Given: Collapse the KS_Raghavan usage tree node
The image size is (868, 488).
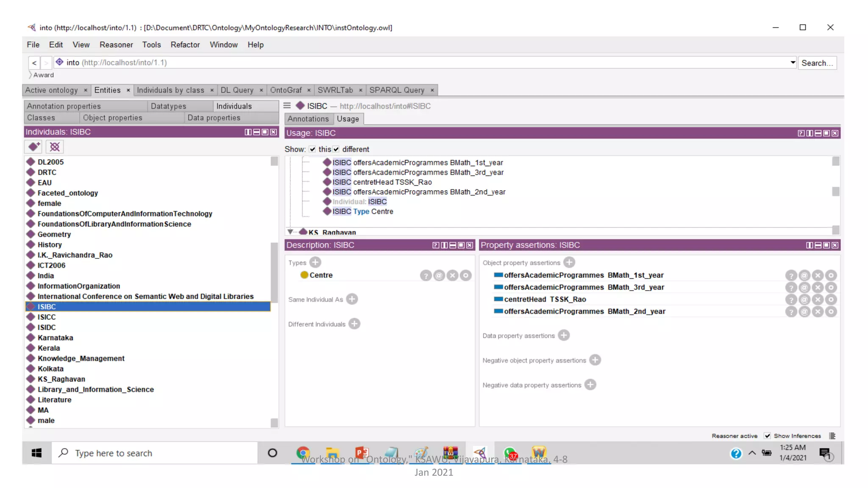Looking at the screenshot, I should click(290, 232).
